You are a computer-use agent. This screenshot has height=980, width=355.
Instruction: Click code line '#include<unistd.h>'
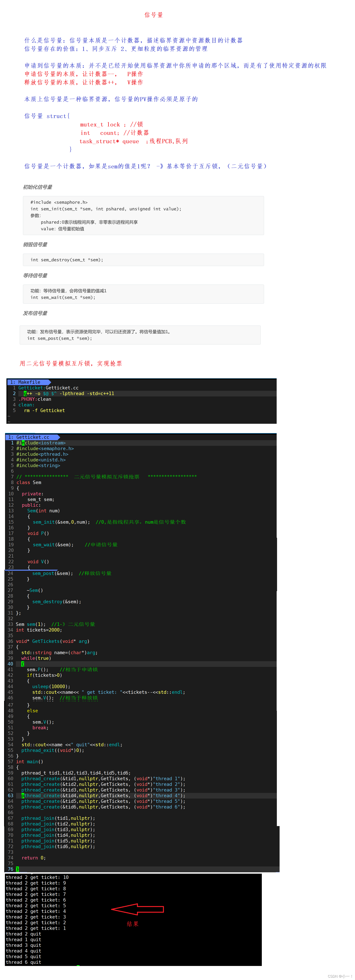click(41, 460)
